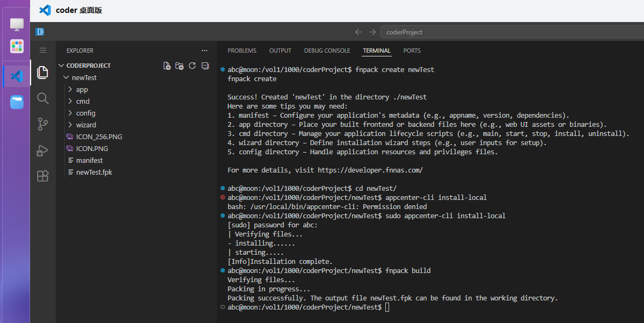Screen dimensions: 644x323
Task: Collapse the newTest folder
Action: [84, 78]
